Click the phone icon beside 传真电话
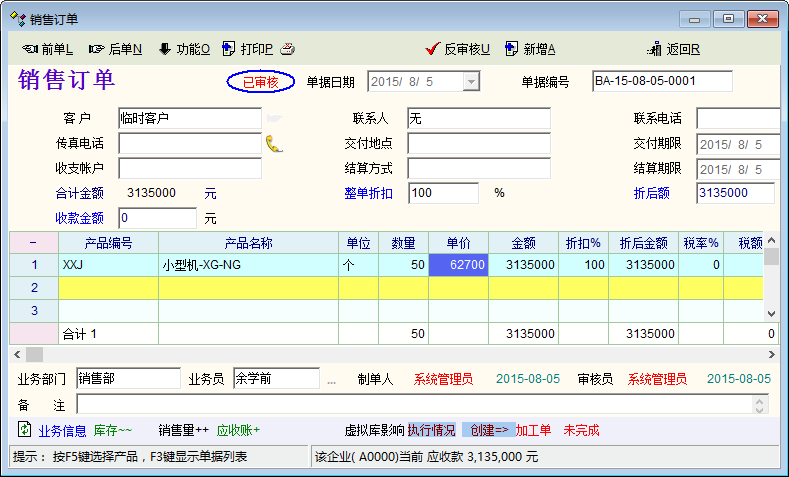Viewport: 789px width, 477px height. (274, 143)
